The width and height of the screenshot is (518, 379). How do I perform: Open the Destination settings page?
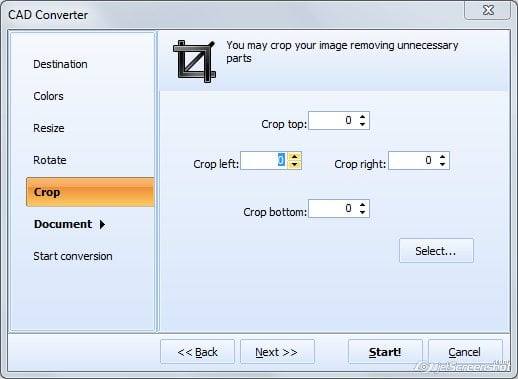coord(60,64)
